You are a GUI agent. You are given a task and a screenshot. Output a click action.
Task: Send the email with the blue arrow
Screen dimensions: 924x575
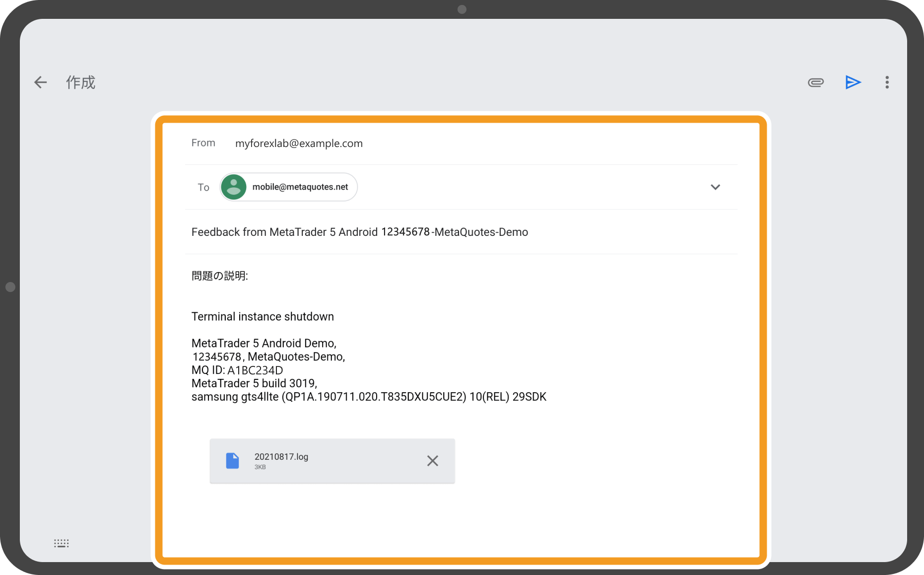pyautogui.click(x=853, y=82)
